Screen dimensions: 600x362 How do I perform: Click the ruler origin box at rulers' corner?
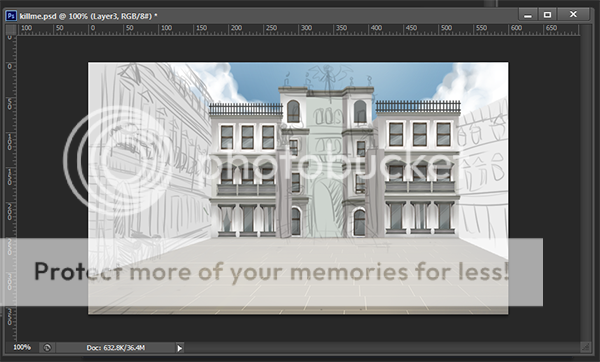[x=11, y=29]
